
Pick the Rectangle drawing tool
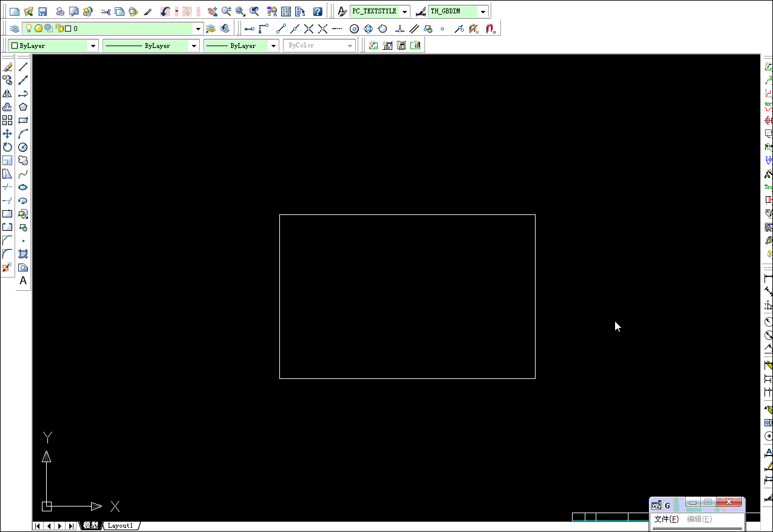coord(23,120)
